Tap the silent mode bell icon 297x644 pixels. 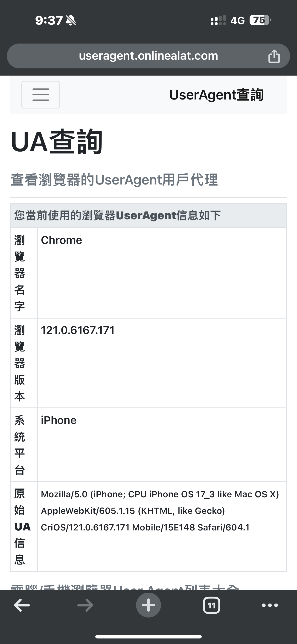[x=71, y=20]
